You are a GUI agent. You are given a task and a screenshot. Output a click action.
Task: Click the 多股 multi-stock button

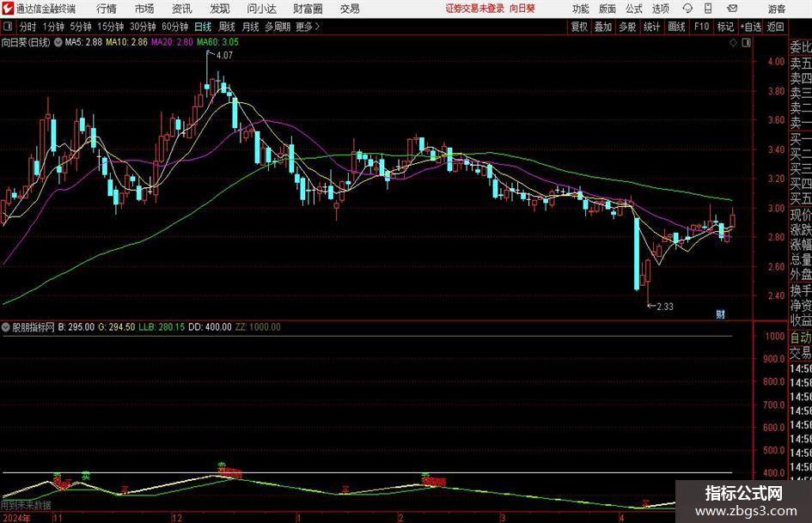pyautogui.click(x=627, y=27)
